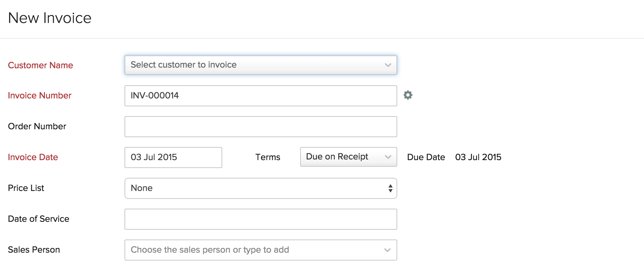Click the red Customer Name label
This screenshot has height=272, width=644.
[40, 65]
